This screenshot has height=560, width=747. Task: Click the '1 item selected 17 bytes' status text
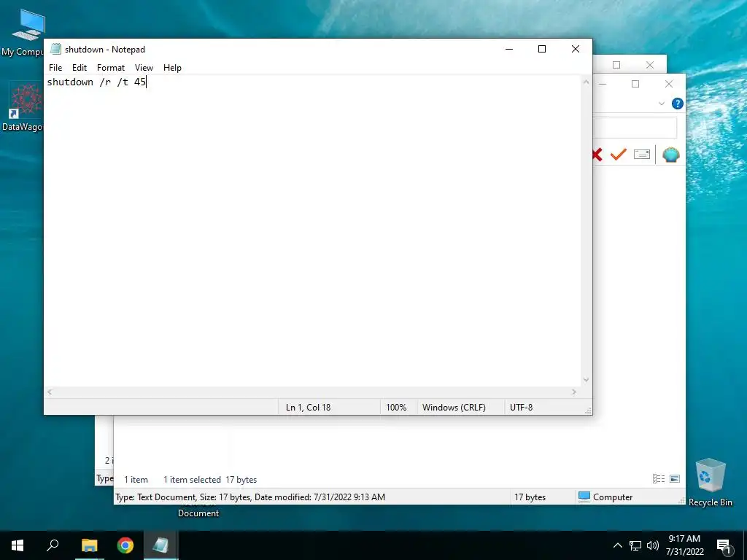pyautogui.click(x=209, y=480)
